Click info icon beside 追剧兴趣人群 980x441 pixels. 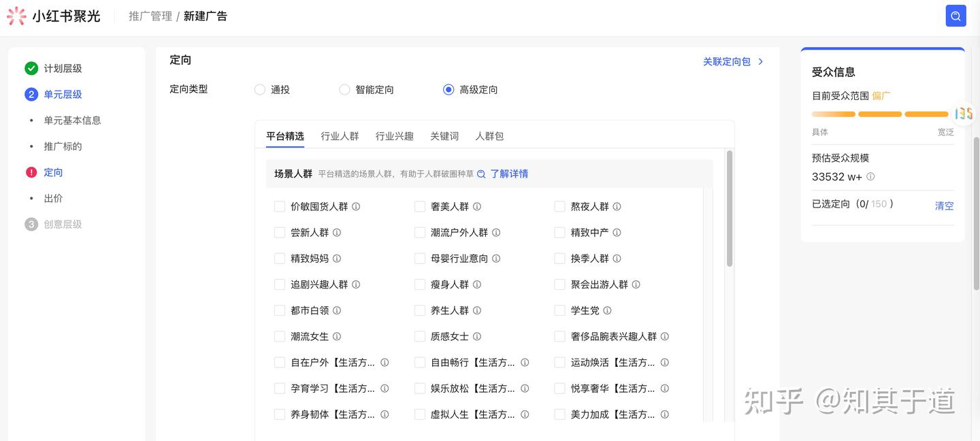tap(356, 284)
